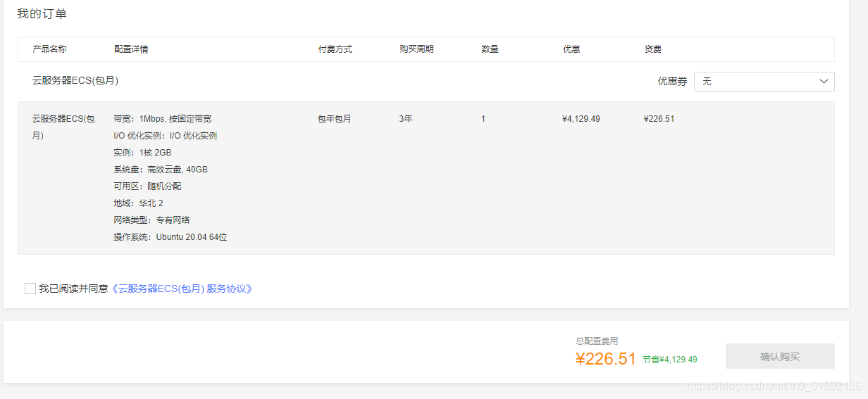Click the 优惠券 label beside the dropdown
The height and width of the screenshot is (399, 868).
coord(672,82)
